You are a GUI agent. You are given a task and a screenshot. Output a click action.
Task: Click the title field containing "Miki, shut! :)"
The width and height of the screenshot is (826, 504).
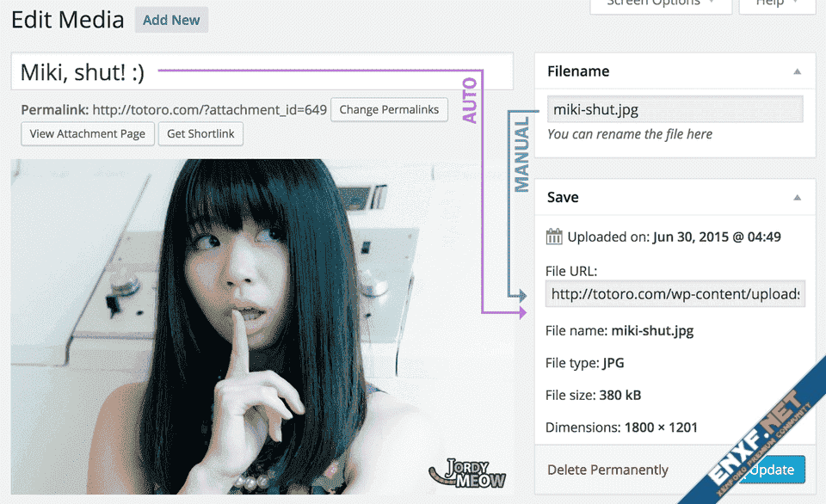pyautogui.click(x=262, y=72)
